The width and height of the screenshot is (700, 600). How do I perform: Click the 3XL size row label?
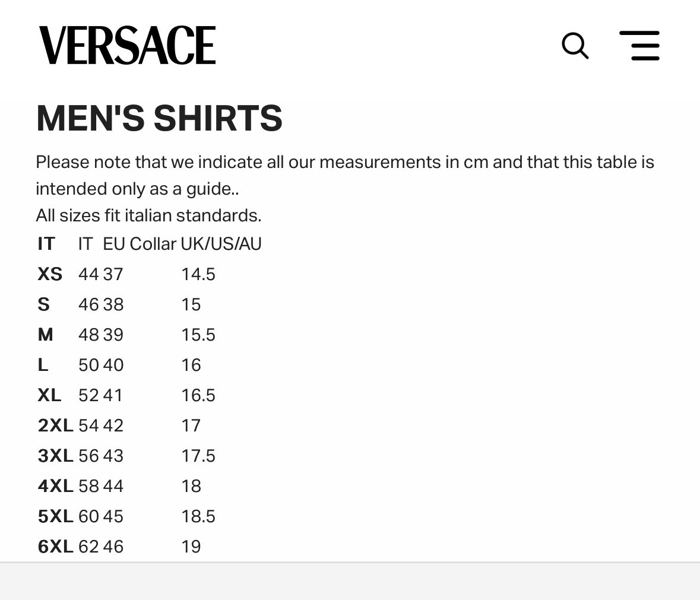pyautogui.click(x=55, y=456)
